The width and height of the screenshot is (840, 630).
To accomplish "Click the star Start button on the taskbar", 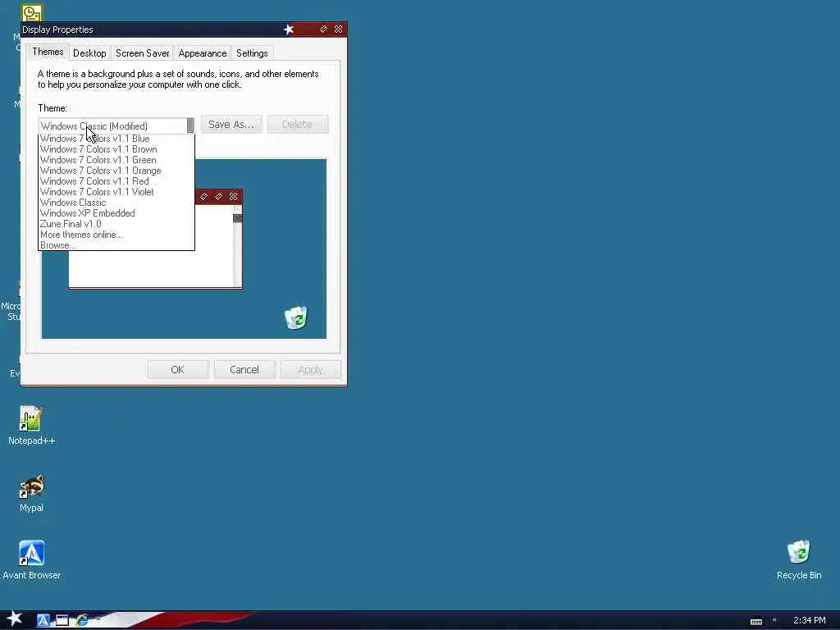I will (x=15, y=619).
